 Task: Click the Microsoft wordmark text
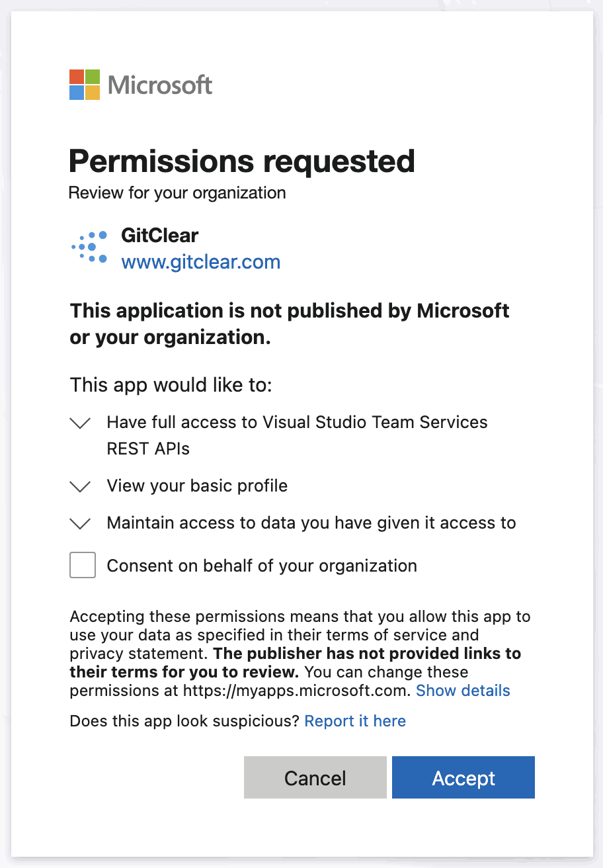(x=160, y=85)
